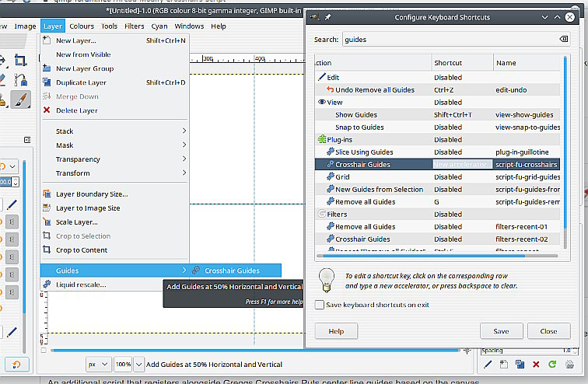This screenshot has height=384, width=588.
Task: Click the canvas navigation crosshair icon
Action: tap(467, 351)
